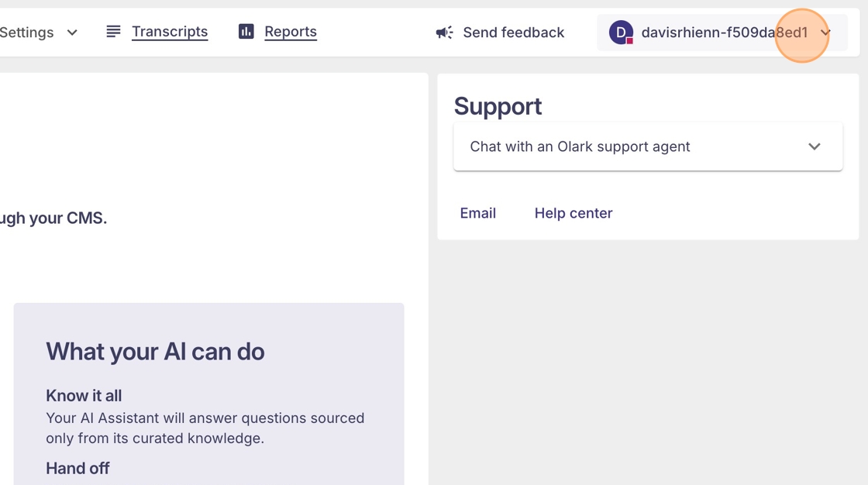Screen dimensions: 868x485
Task: Select the "Hand off" feature title
Action: click(77, 468)
